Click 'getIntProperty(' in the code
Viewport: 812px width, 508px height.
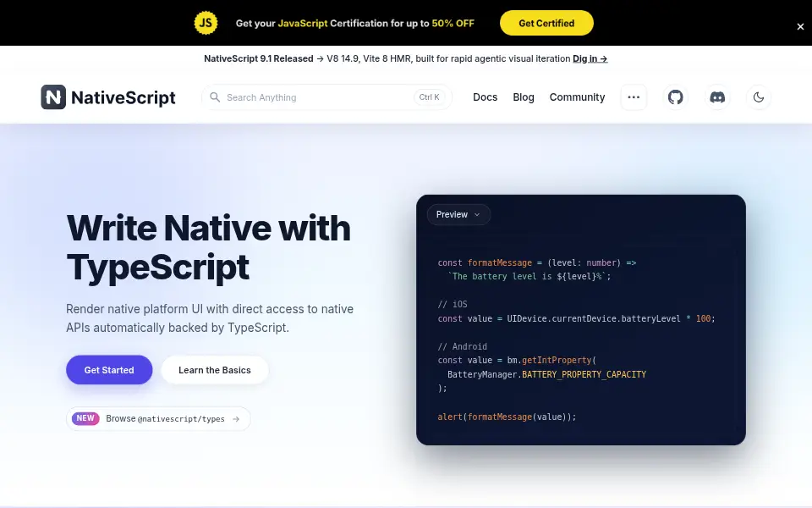point(559,361)
